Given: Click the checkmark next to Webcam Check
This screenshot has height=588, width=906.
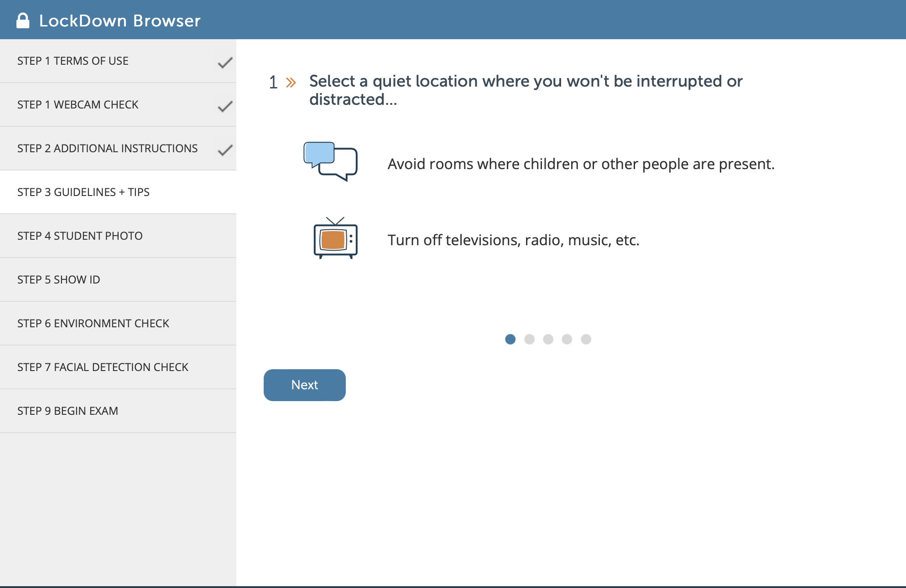Looking at the screenshot, I should click(x=225, y=106).
